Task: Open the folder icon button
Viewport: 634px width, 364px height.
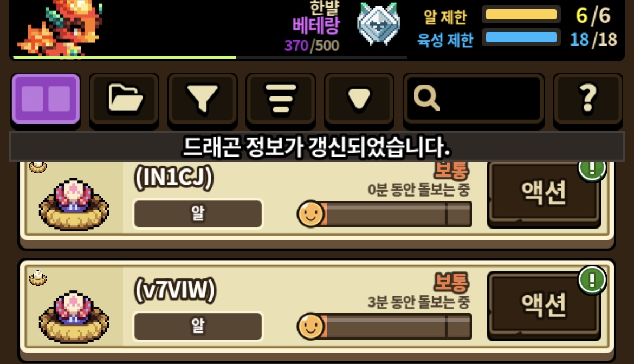Action: [x=124, y=99]
